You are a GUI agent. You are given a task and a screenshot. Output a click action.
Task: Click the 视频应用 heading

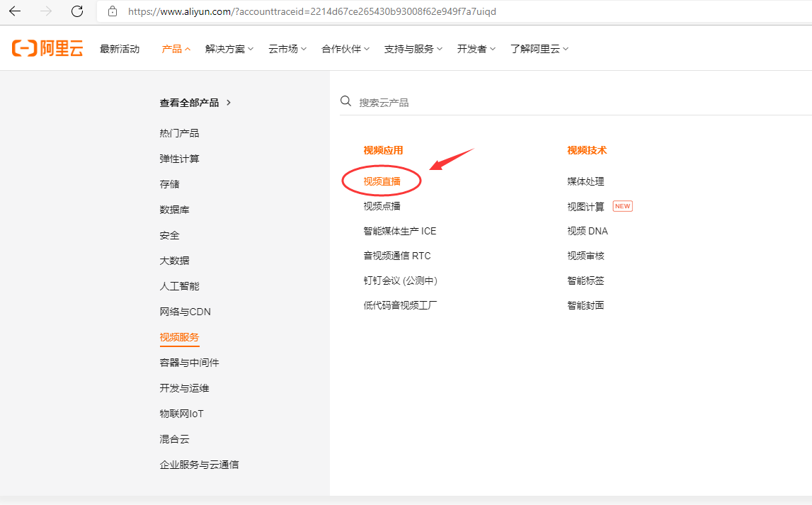(383, 150)
